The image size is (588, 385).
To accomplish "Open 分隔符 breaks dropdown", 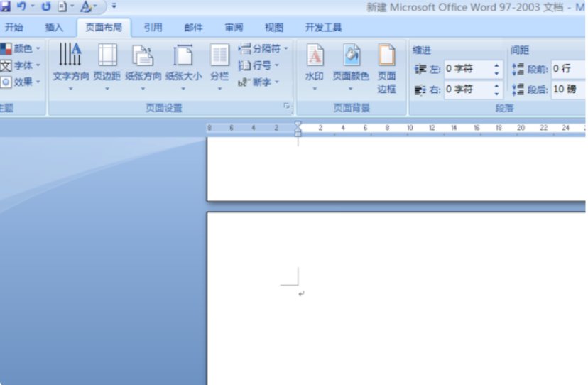I will click(263, 48).
